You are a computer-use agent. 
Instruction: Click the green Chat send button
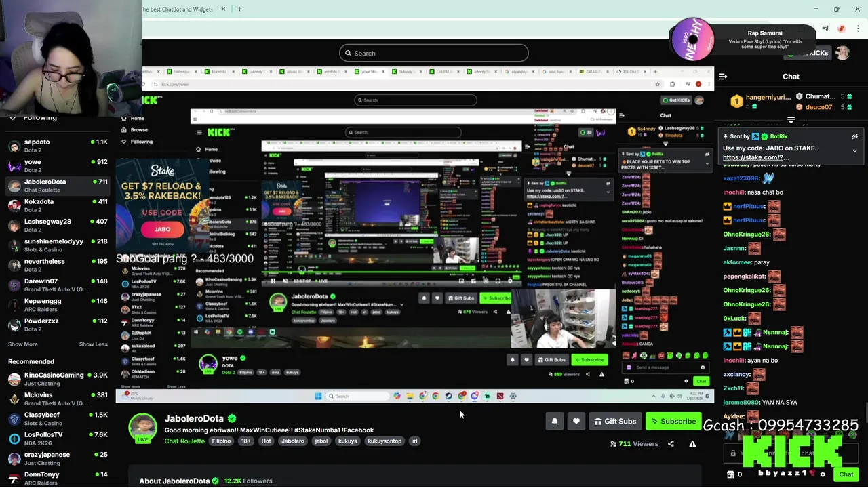coord(846,474)
